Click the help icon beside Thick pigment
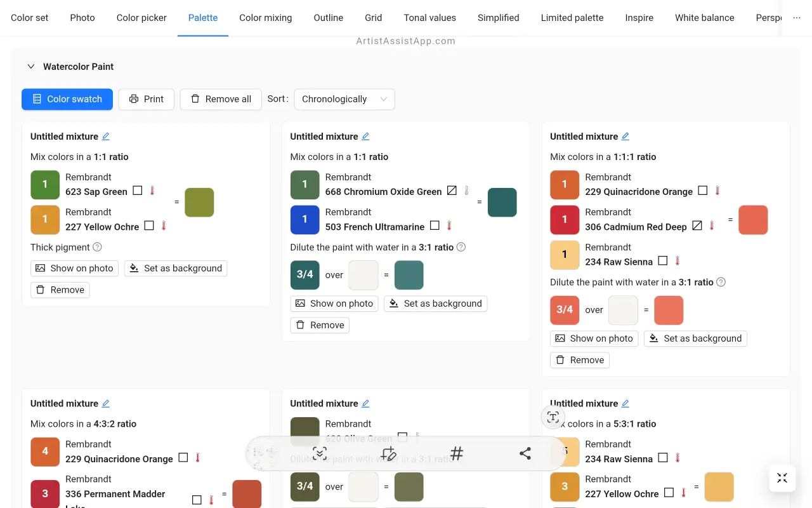This screenshot has height=508, width=812. tap(97, 247)
